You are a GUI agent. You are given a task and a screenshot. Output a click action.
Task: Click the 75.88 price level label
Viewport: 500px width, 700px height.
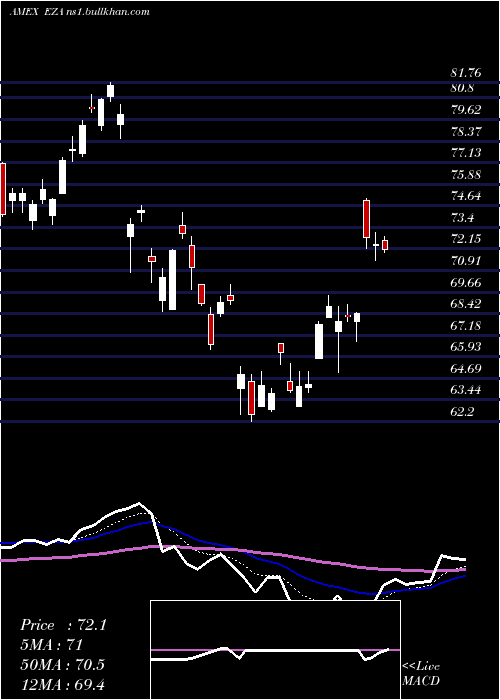(x=467, y=175)
